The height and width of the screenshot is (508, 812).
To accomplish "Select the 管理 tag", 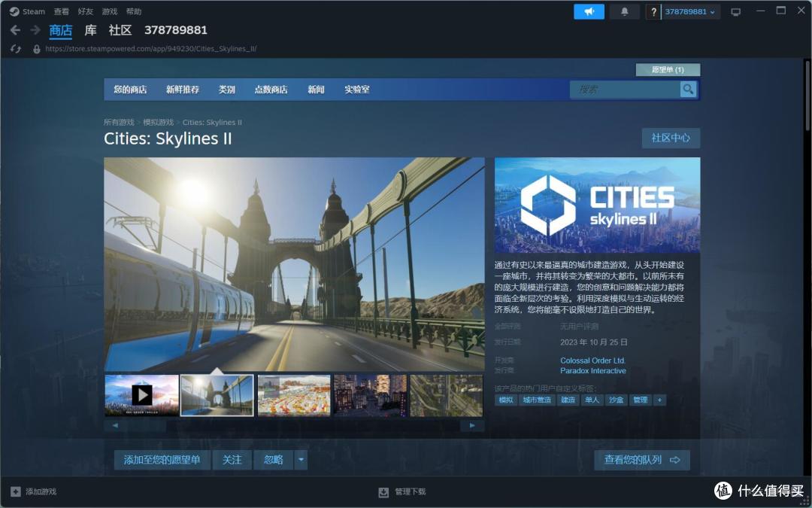I will coord(641,400).
